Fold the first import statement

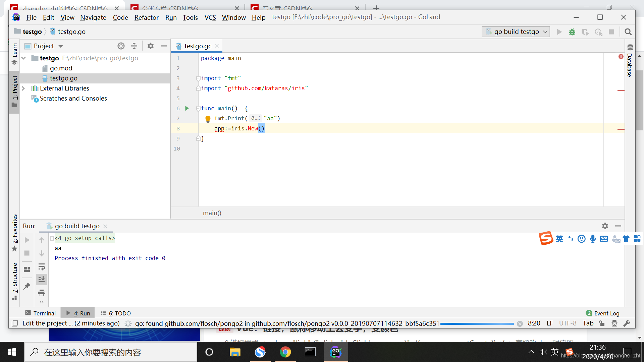pyautogui.click(x=198, y=78)
